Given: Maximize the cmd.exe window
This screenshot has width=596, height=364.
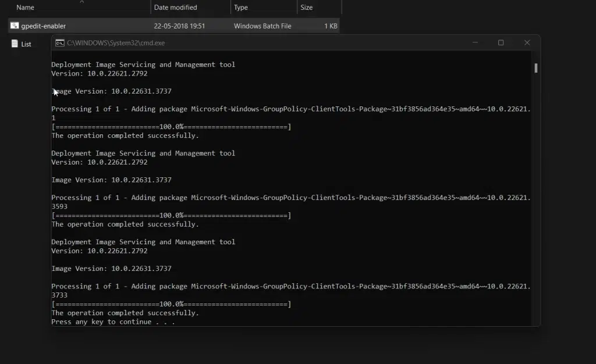Looking at the screenshot, I should 501,43.
